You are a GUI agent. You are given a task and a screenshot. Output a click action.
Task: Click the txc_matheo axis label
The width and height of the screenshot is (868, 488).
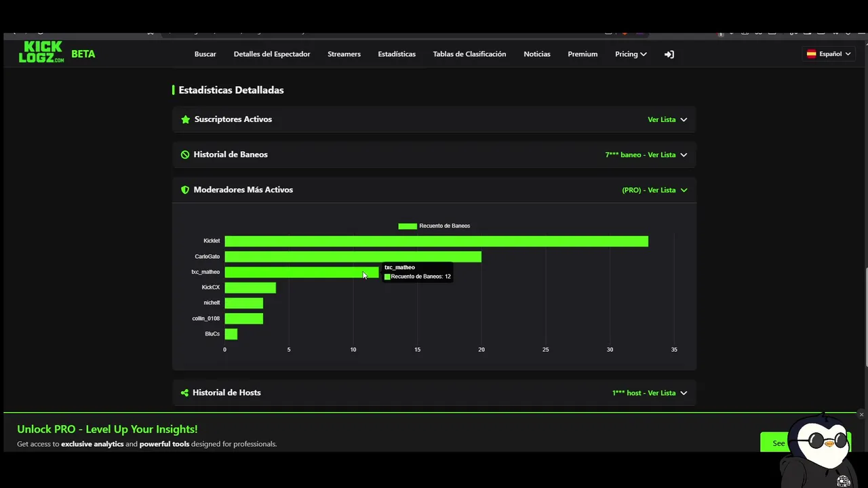click(x=205, y=272)
